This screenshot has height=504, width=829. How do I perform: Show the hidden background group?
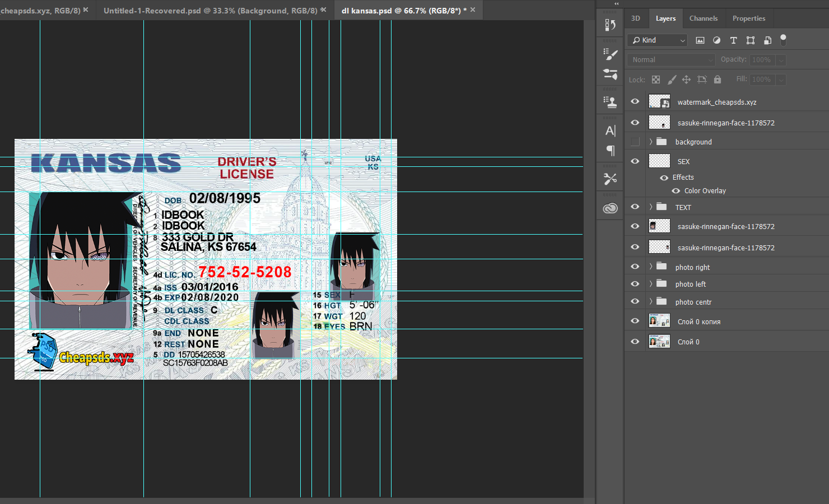click(635, 142)
